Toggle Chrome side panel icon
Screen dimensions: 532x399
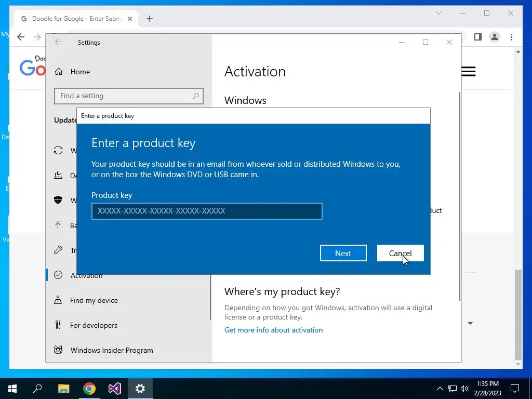coord(478,37)
